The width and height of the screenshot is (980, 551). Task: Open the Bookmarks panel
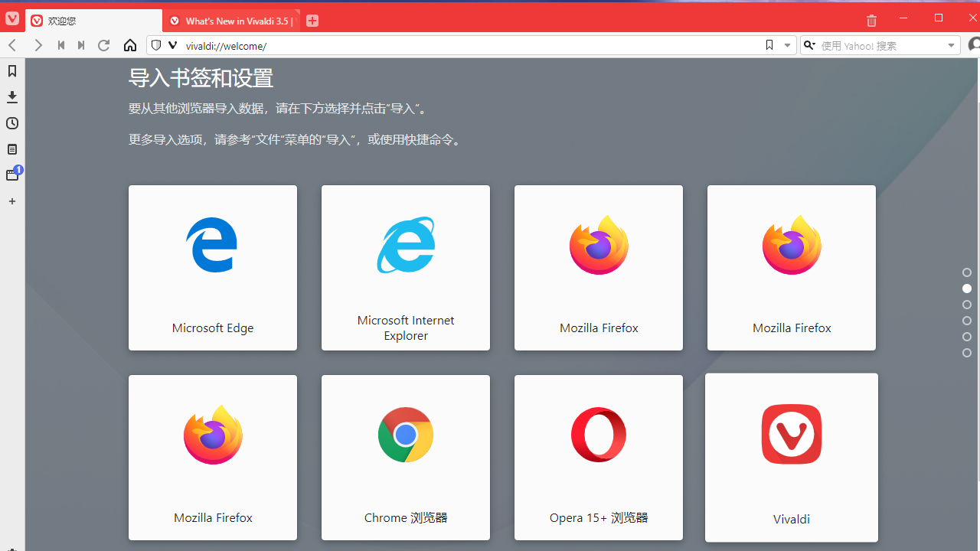11,70
